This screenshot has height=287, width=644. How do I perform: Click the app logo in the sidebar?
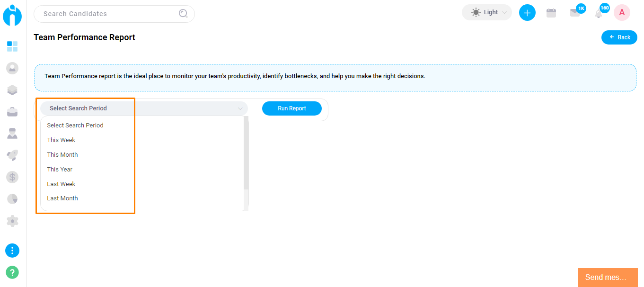click(x=12, y=15)
